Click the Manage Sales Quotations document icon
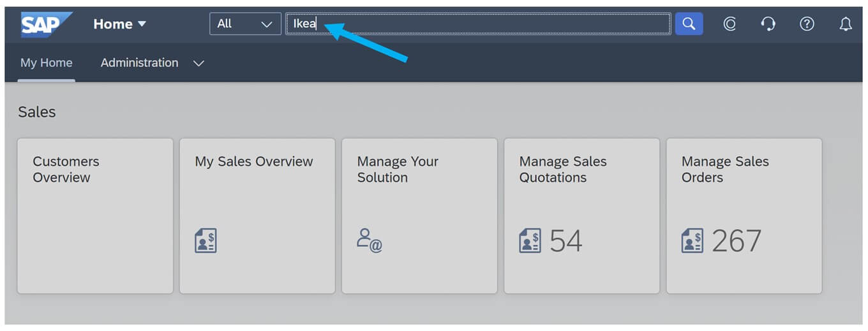 [x=530, y=240]
